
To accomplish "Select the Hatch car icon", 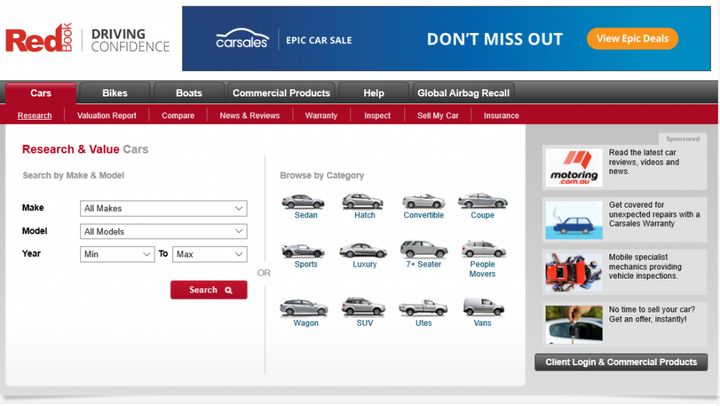I will pos(362,202).
